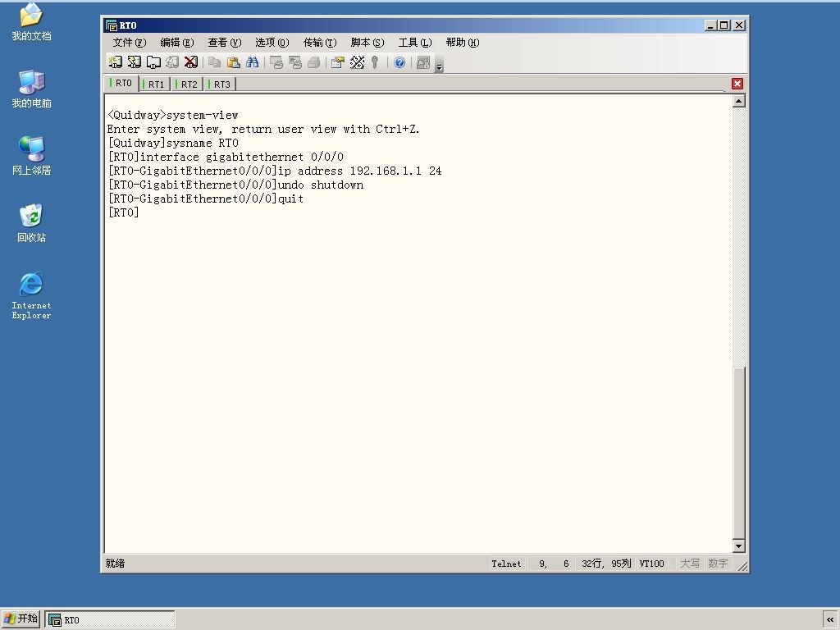Image resolution: width=840 pixels, height=630 pixels.
Task: Switch to the RT3 session tab
Action: [x=221, y=84]
